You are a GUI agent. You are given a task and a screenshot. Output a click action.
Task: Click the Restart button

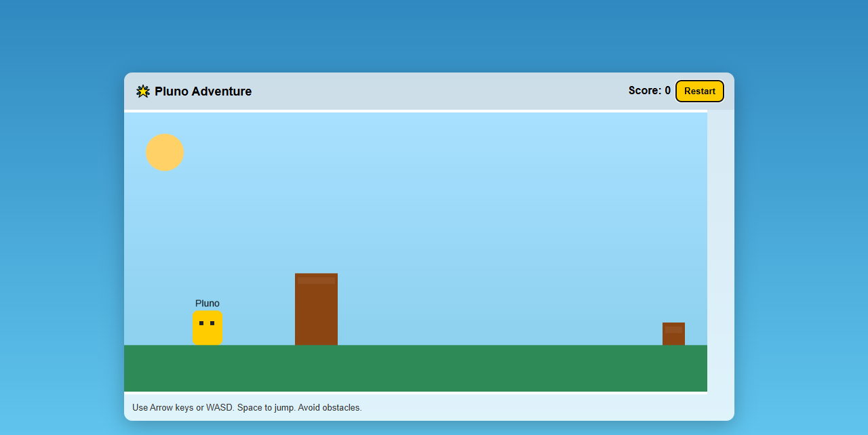pyautogui.click(x=699, y=91)
